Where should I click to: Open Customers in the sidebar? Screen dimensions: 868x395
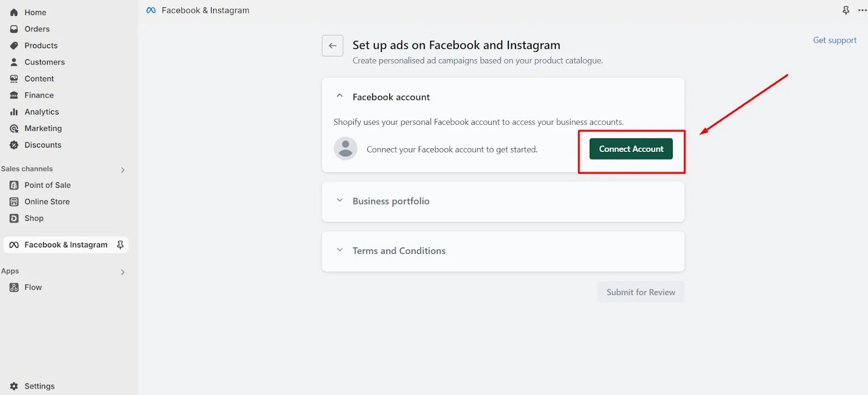(44, 62)
